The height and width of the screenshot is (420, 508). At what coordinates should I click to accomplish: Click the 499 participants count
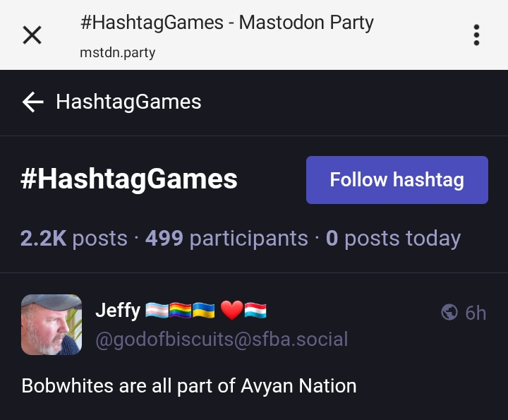pos(226,239)
